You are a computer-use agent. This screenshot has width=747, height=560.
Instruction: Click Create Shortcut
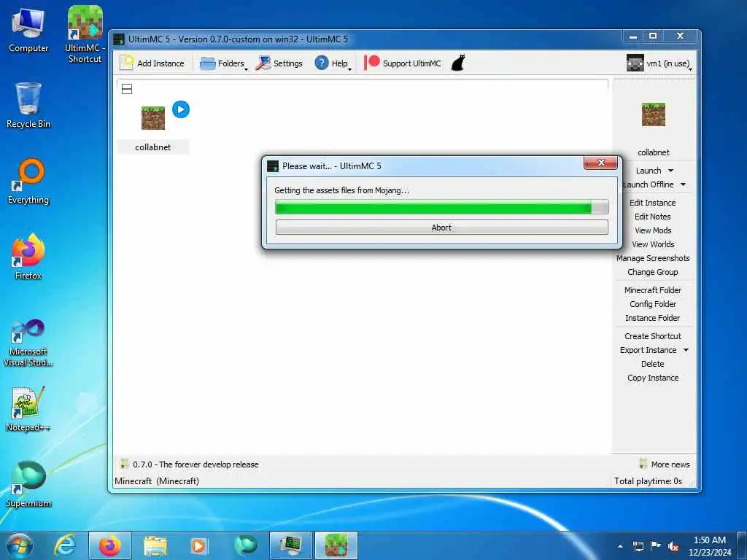pos(653,335)
